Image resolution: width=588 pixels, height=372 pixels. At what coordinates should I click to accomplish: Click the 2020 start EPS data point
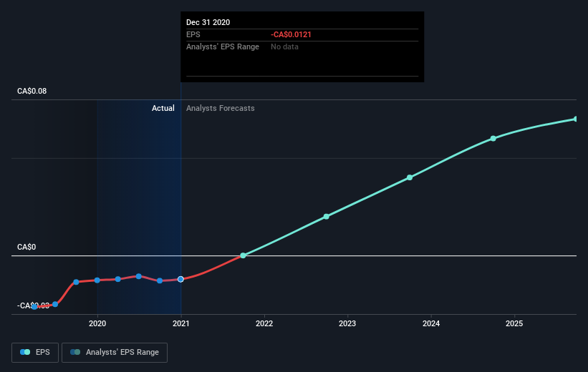point(97,280)
